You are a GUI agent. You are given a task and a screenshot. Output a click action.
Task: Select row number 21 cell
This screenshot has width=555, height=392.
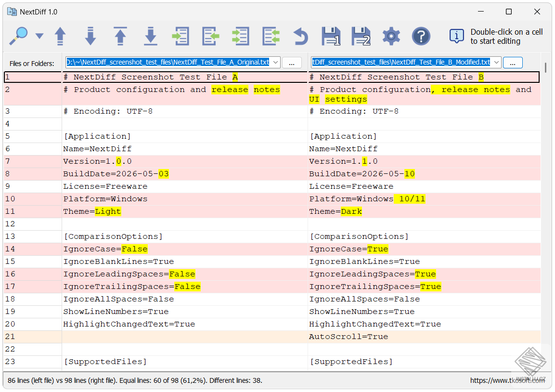33,337
